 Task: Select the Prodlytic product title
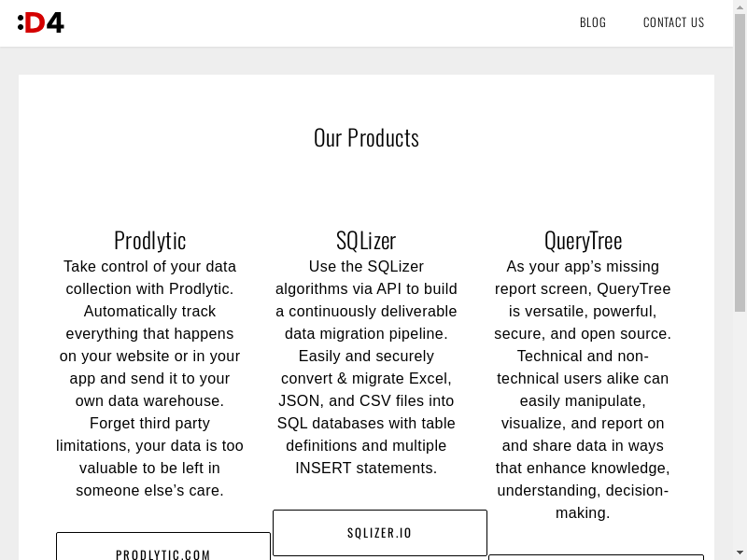coord(150,240)
